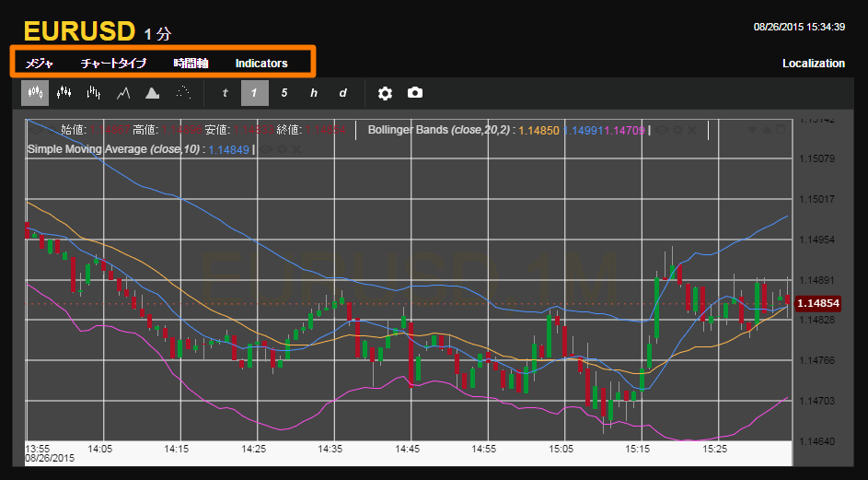Viewport: 868px width, 480px height.
Task: Select the mountain area chart type icon
Action: [x=153, y=93]
